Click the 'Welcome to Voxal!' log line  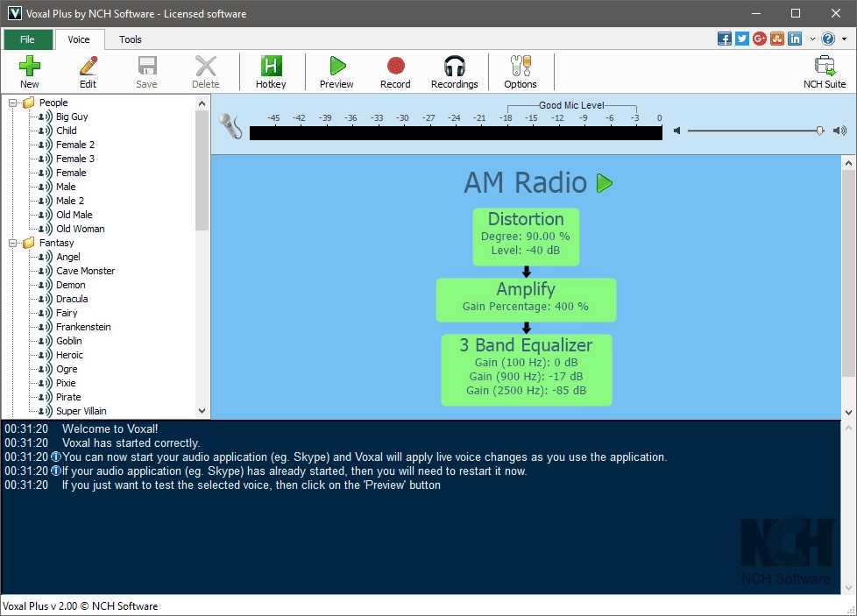(x=110, y=429)
